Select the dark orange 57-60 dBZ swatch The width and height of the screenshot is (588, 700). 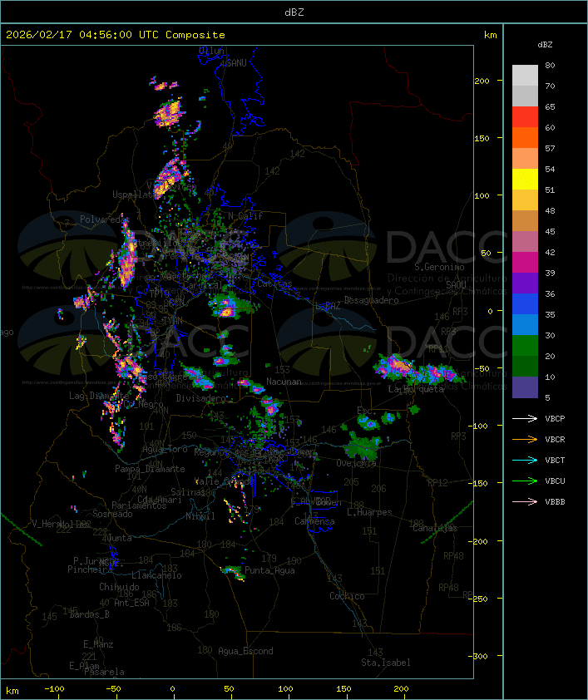pos(525,137)
